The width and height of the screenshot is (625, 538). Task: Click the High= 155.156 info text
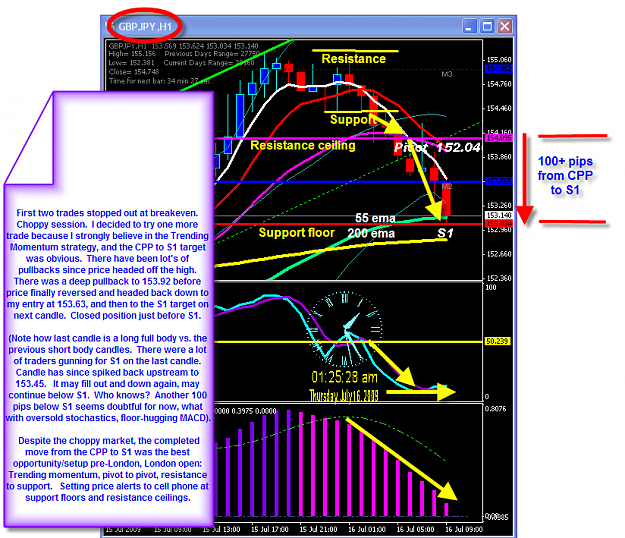tap(132, 54)
